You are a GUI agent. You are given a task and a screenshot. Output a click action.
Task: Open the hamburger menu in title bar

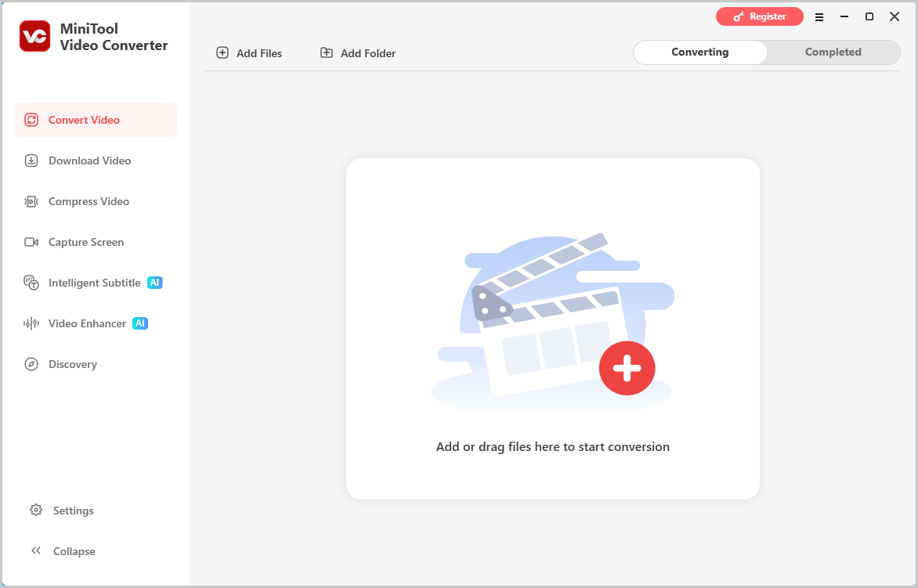pos(819,17)
